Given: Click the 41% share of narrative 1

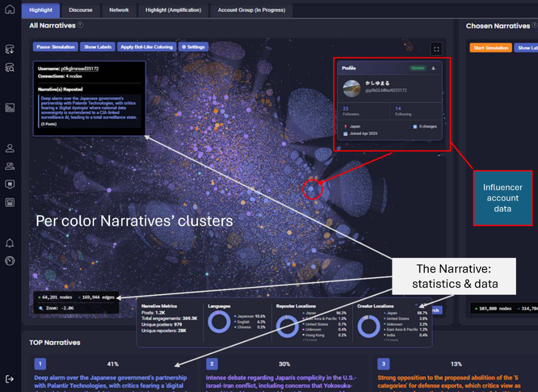Looking at the screenshot, I should (113, 364).
